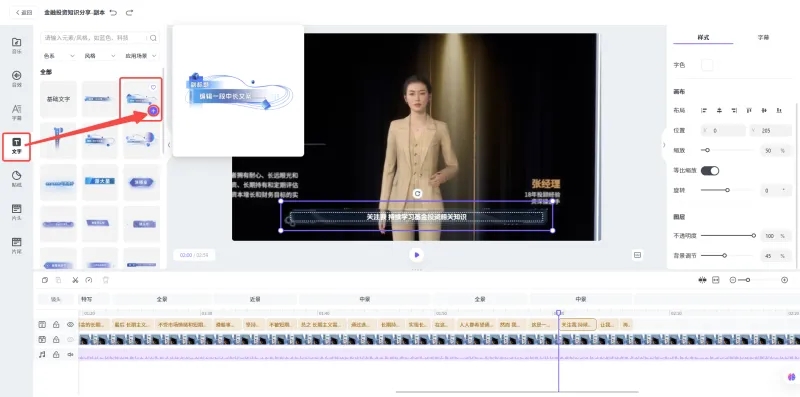Click the redo arrow in top bar

(129, 12)
